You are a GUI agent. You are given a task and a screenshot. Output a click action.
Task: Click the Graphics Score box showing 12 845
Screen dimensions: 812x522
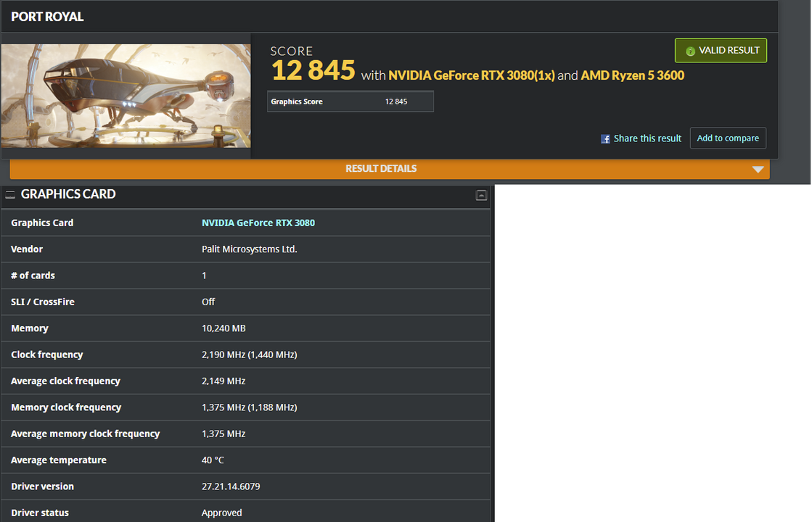(350, 101)
